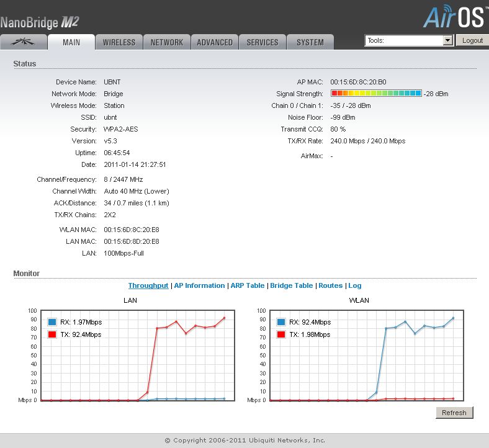489x448 pixels.
Task: Open the AP Information link
Action: point(199,285)
